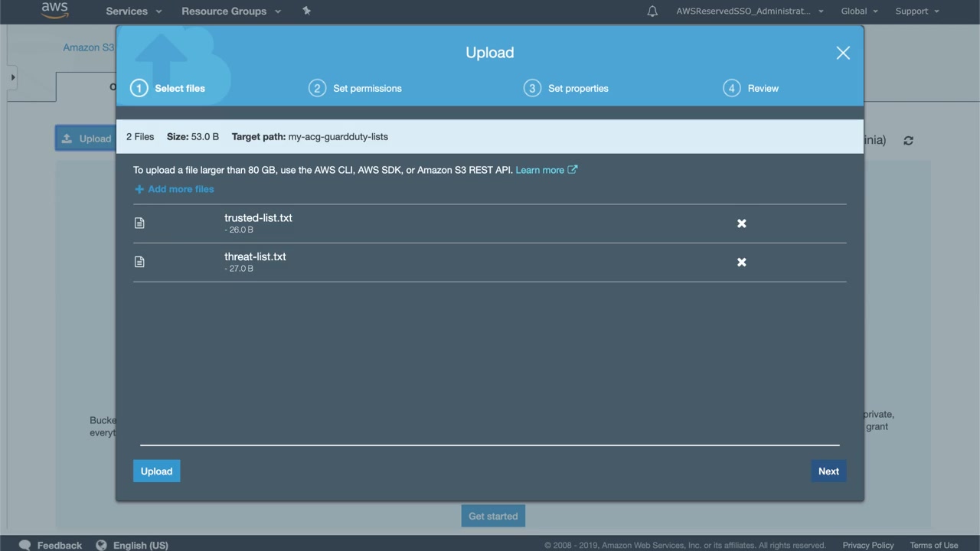This screenshot has height=551, width=980.
Task: Open the Resource Groups dropdown
Action: click(x=230, y=11)
